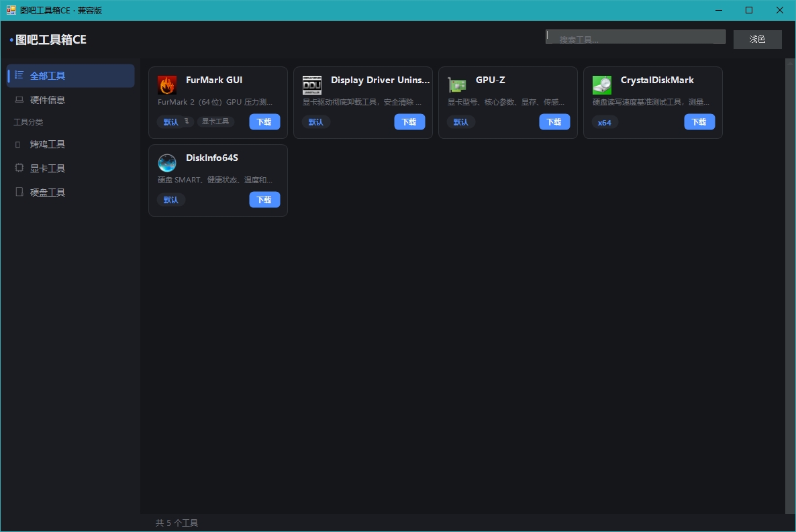Image resolution: width=796 pixels, height=532 pixels.
Task: Click the GPU-Z graphics card icon
Action: pyautogui.click(x=457, y=85)
